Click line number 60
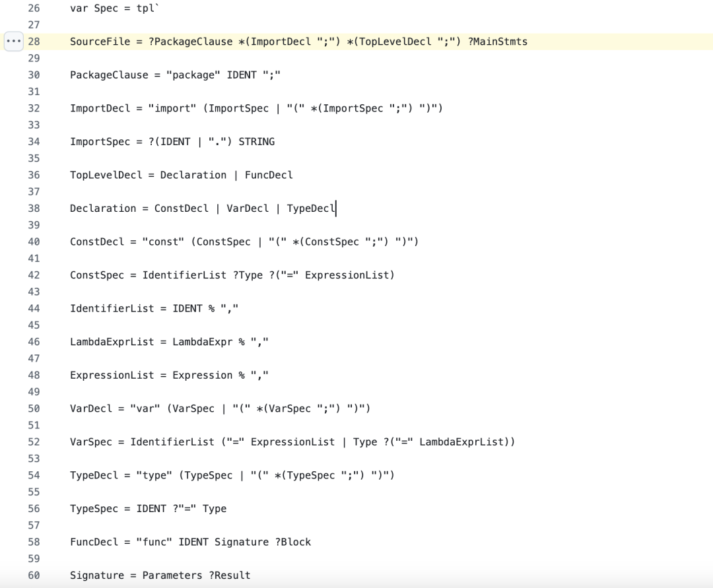Screen dimensions: 713x588 pyautogui.click(x=34, y=575)
